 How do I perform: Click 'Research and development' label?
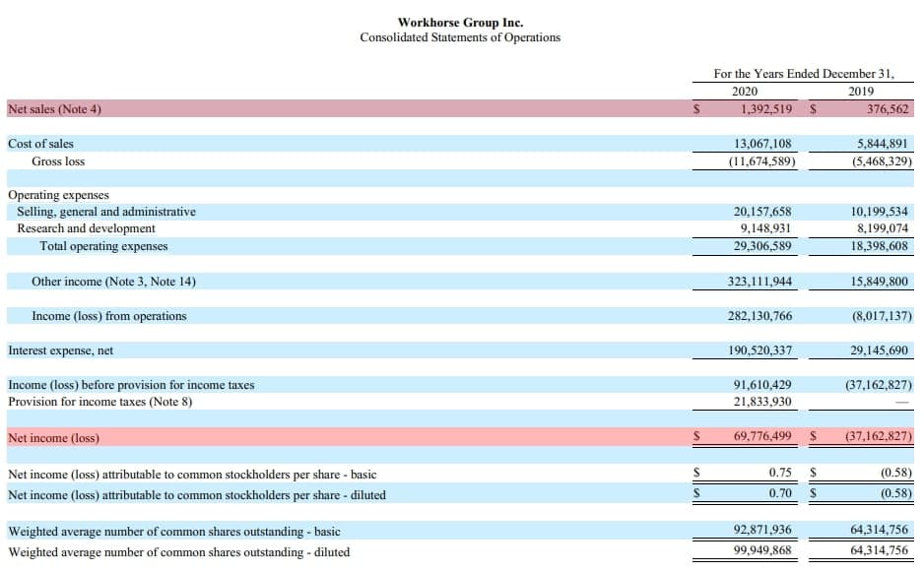coord(86,227)
